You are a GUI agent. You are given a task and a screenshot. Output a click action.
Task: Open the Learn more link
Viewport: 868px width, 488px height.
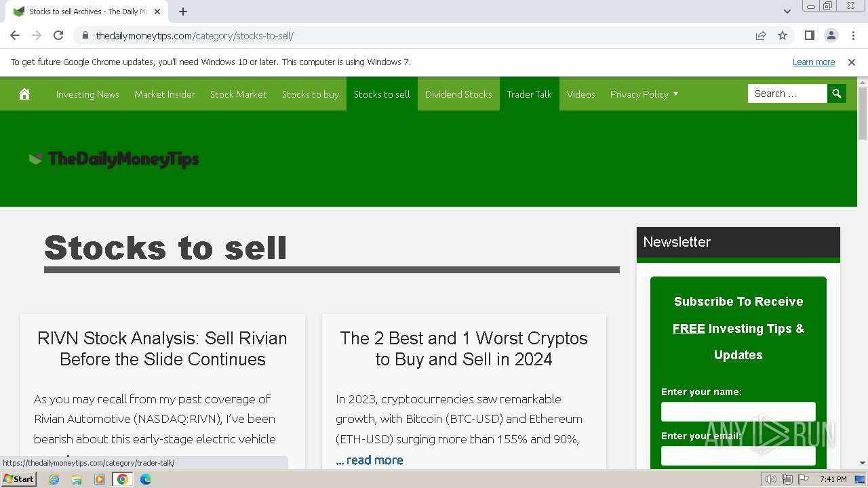(814, 62)
